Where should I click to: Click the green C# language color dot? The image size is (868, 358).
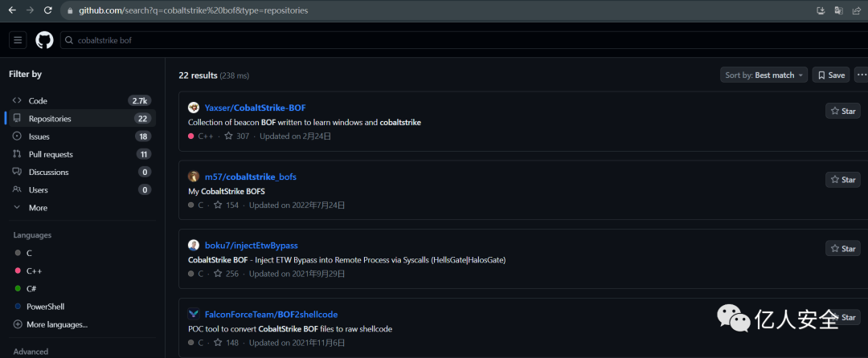pos(18,288)
